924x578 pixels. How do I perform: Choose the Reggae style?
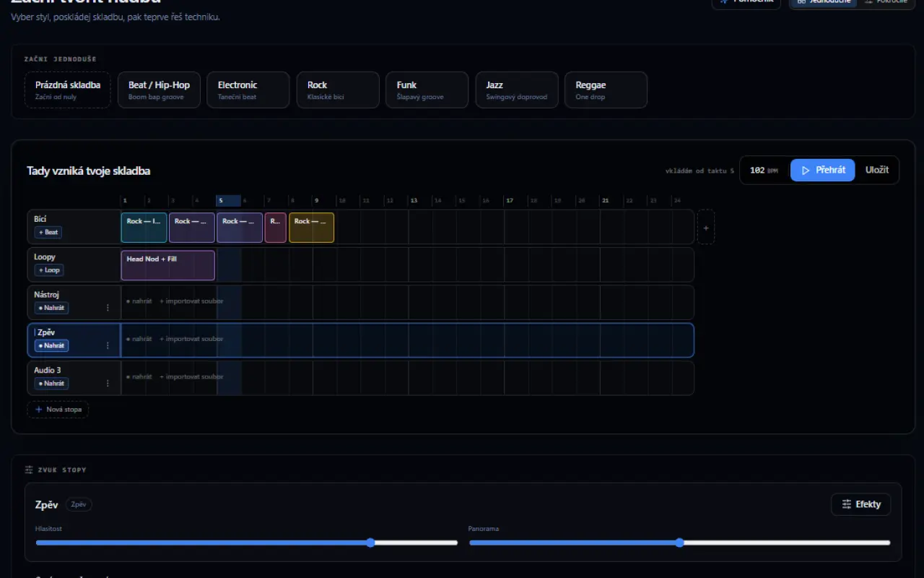click(x=606, y=90)
